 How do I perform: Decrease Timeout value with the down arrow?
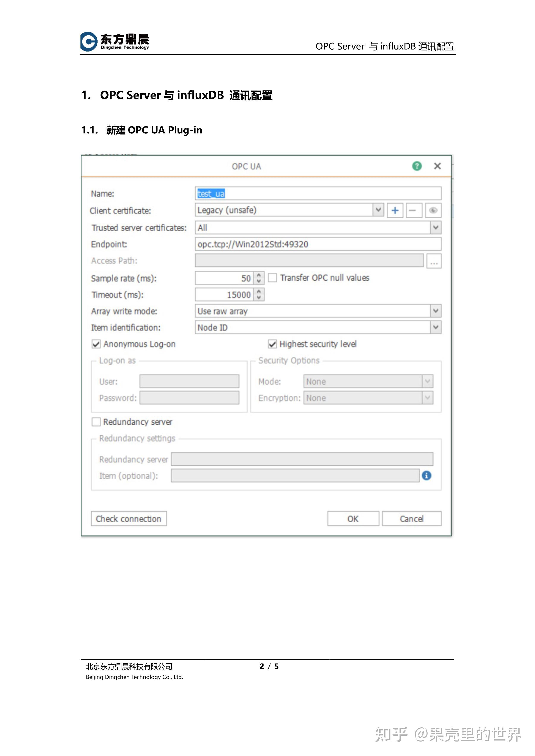pyautogui.click(x=259, y=298)
